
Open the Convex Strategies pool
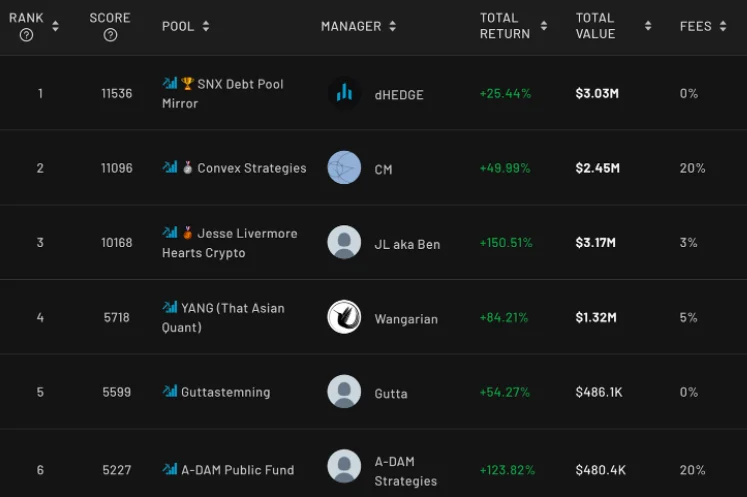(x=252, y=168)
